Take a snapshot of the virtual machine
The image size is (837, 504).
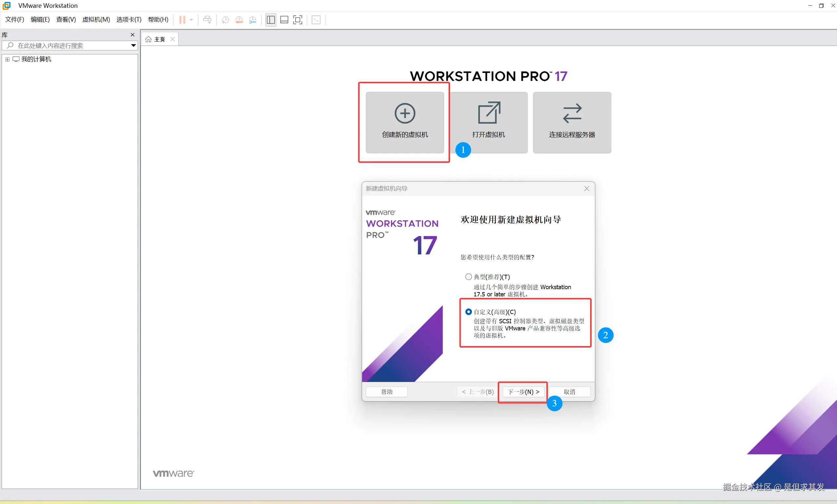point(225,20)
